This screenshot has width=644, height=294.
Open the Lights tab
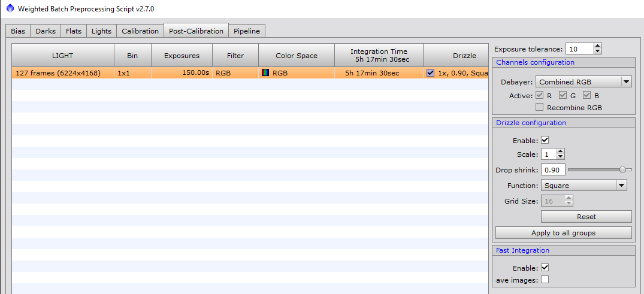click(x=101, y=31)
